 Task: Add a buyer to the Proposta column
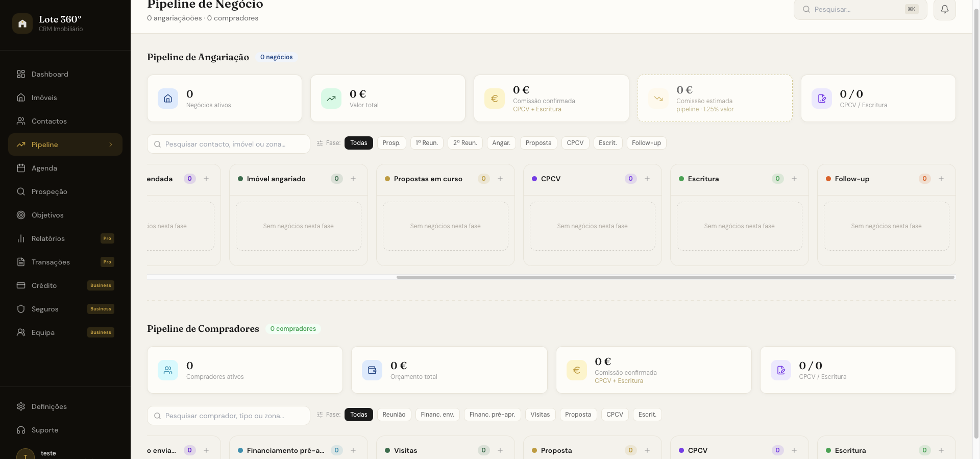pos(647,450)
